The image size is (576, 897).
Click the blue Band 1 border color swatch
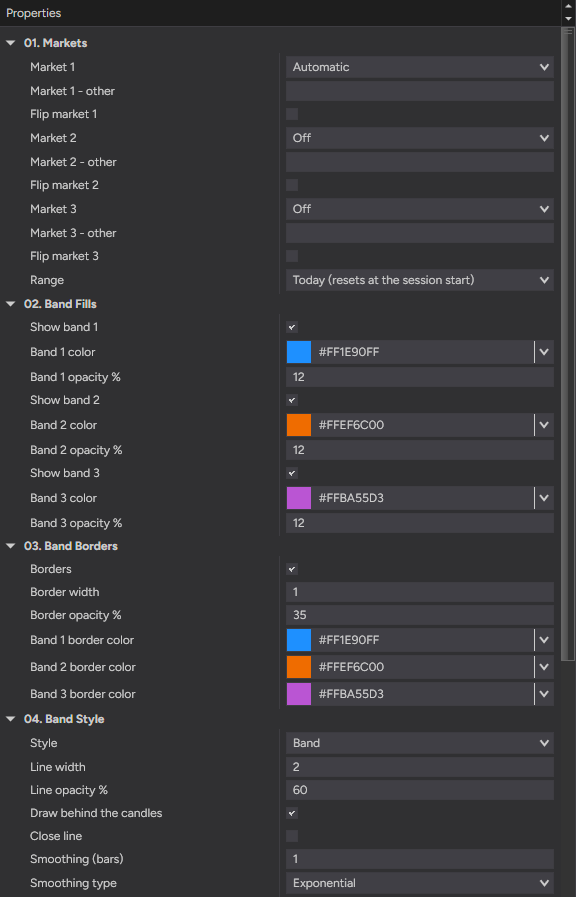pyautogui.click(x=299, y=640)
